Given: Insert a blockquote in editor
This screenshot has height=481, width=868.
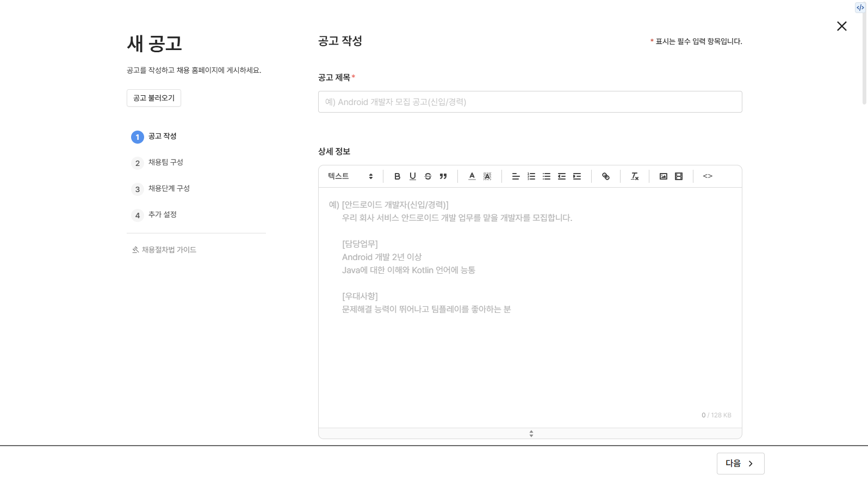Looking at the screenshot, I should click(443, 176).
